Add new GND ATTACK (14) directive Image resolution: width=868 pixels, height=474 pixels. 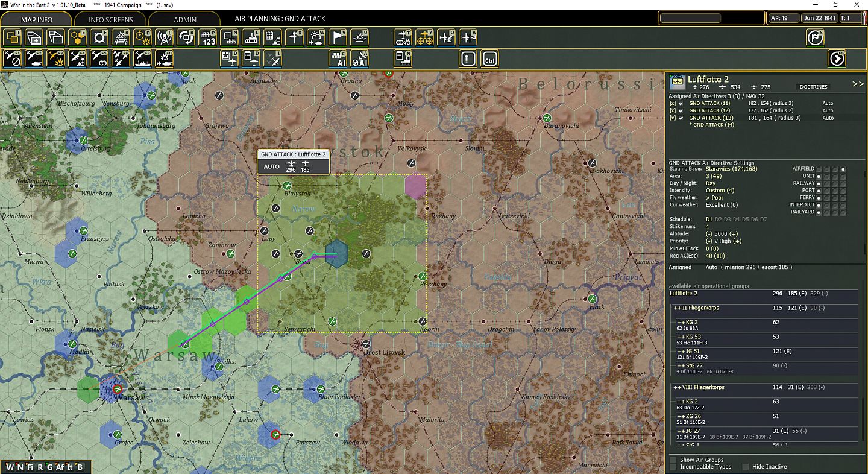[712, 125]
